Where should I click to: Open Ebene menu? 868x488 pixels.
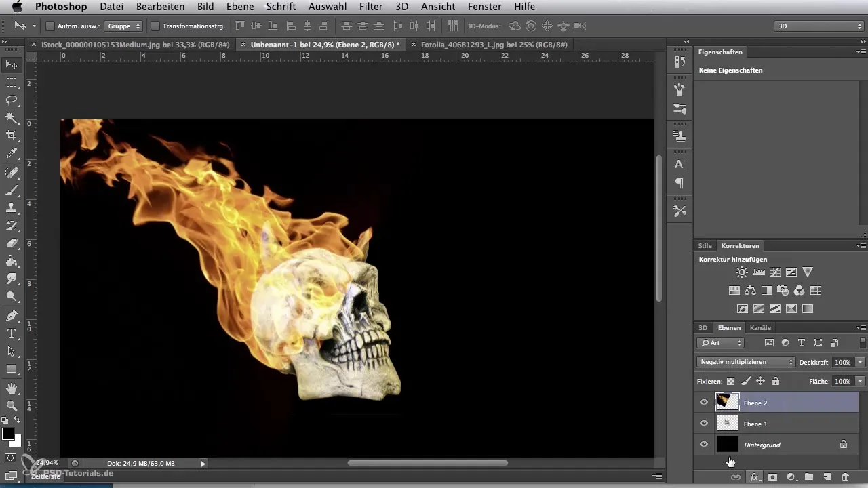240,7
